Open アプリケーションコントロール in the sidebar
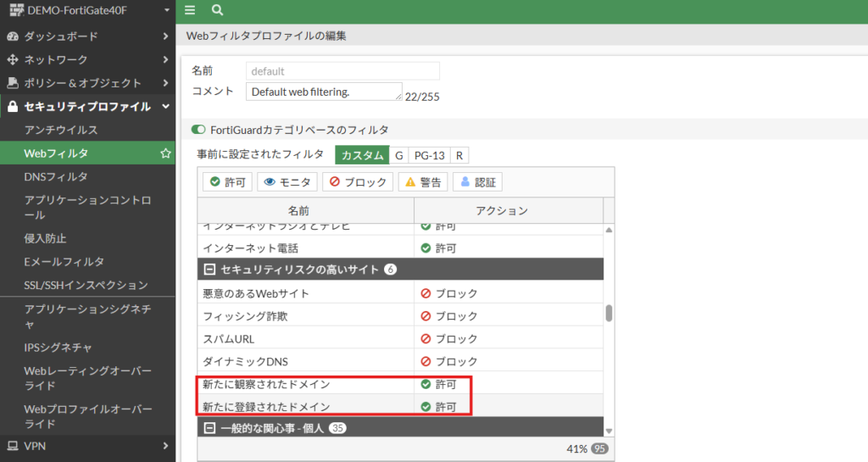The height and width of the screenshot is (462, 868). pos(87,208)
